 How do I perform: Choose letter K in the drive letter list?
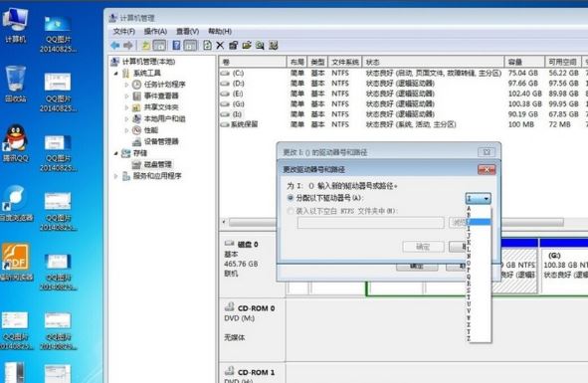pyautogui.click(x=479, y=243)
